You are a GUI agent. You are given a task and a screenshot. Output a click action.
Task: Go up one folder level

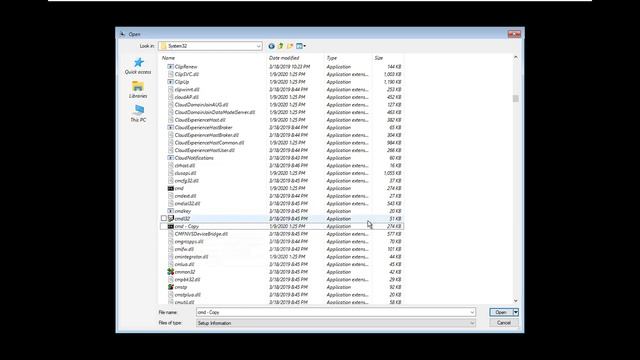pos(280,46)
